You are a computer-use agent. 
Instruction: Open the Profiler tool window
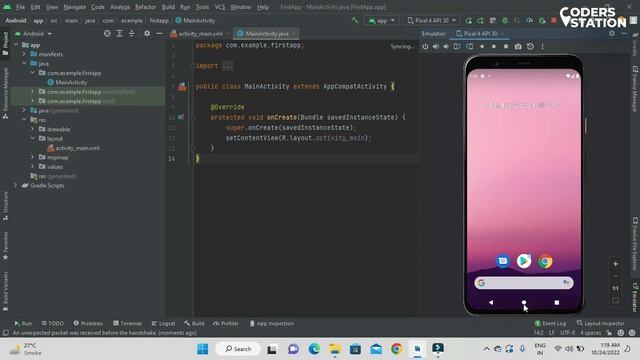226,323
